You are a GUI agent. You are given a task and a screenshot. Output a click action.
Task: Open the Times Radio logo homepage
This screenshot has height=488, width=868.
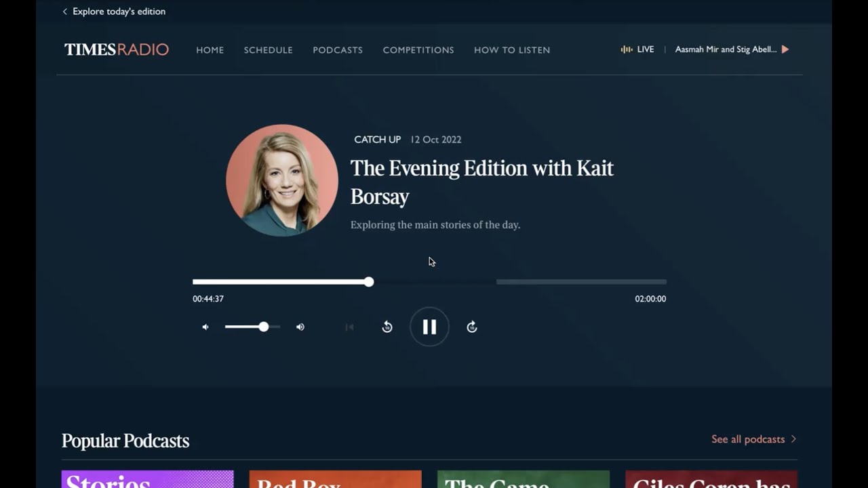pyautogui.click(x=117, y=49)
